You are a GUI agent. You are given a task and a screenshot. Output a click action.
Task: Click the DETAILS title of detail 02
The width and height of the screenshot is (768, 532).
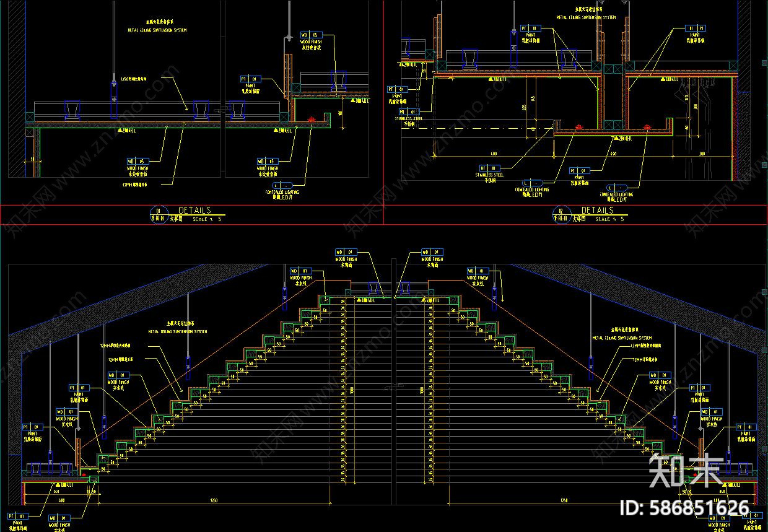point(597,211)
